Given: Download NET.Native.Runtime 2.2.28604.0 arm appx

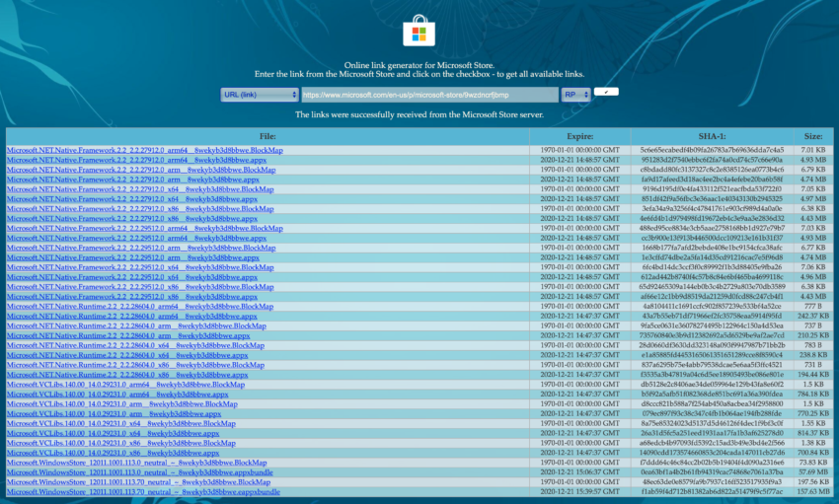Looking at the screenshot, I should pyautogui.click(x=128, y=335).
